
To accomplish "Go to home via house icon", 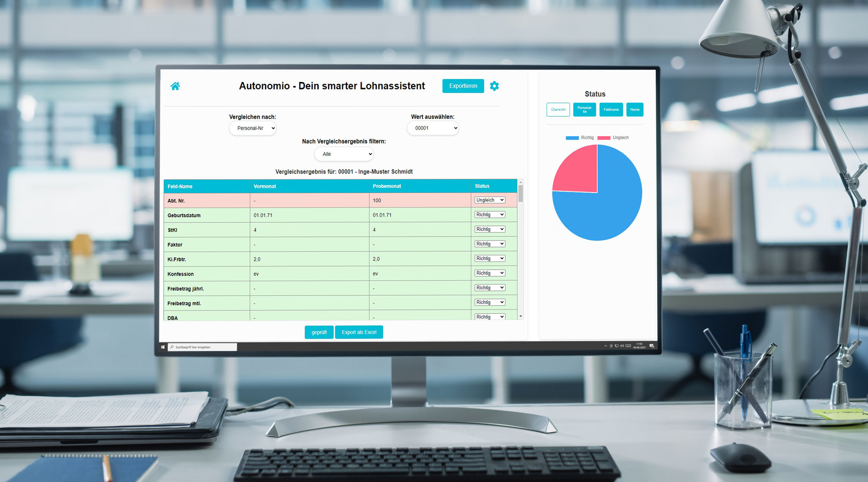I will tap(175, 86).
